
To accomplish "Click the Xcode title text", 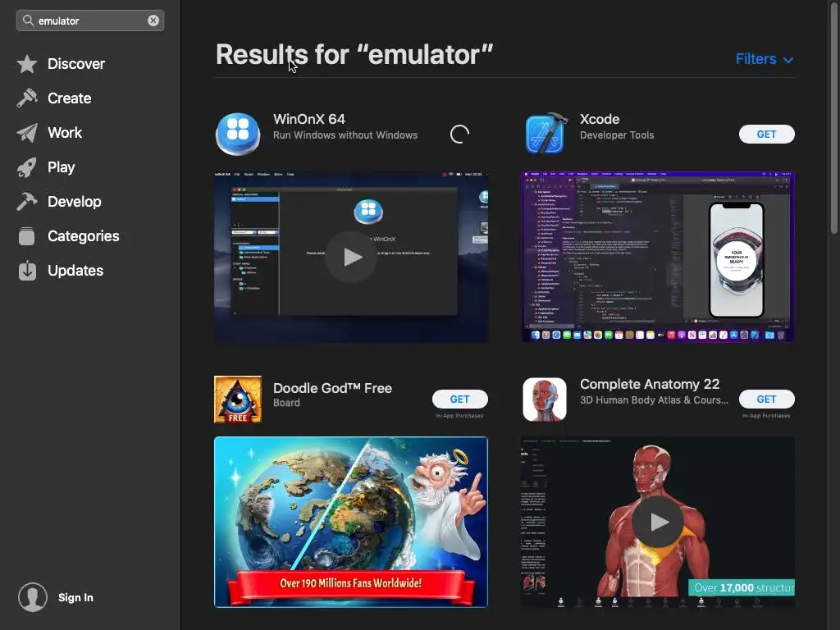I will point(600,119).
